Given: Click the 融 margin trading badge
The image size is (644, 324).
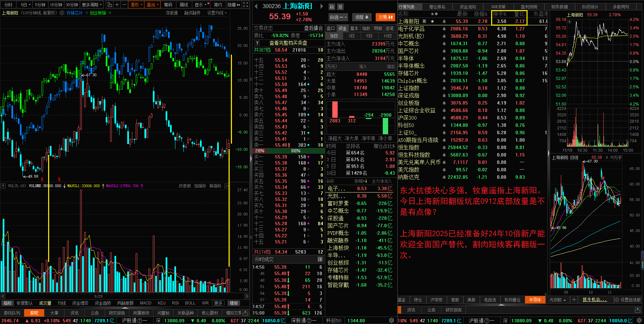Looking at the screenshot, I should pyautogui.click(x=332, y=7).
